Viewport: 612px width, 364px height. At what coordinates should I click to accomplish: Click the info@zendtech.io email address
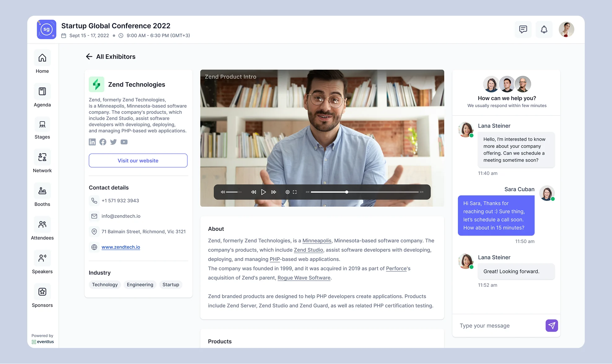click(x=121, y=216)
